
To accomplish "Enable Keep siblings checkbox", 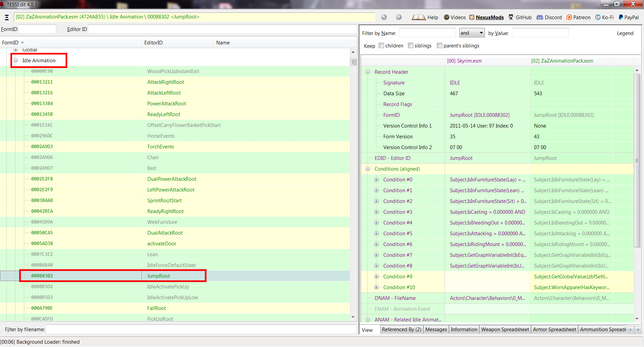I will (x=411, y=45).
